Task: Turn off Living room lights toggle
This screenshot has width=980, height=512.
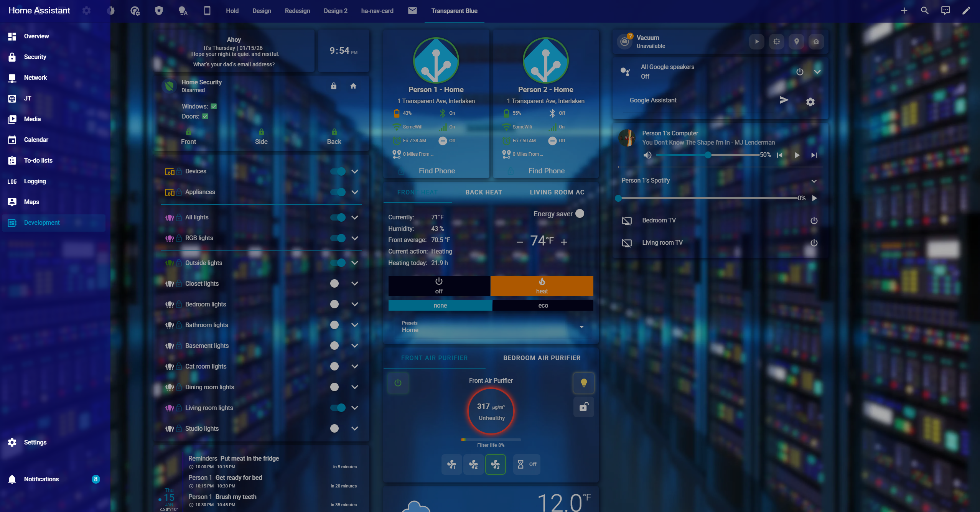Action: pyautogui.click(x=338, y=408)
